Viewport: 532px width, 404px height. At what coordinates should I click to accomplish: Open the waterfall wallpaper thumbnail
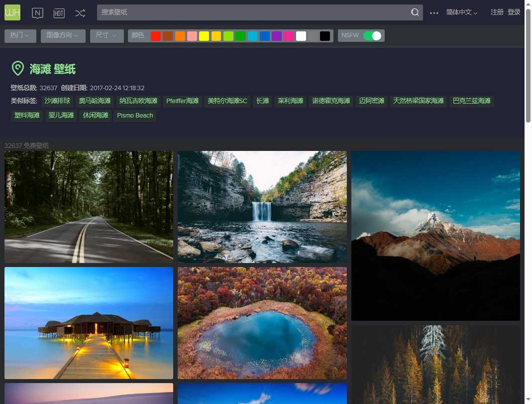(262, 207)
